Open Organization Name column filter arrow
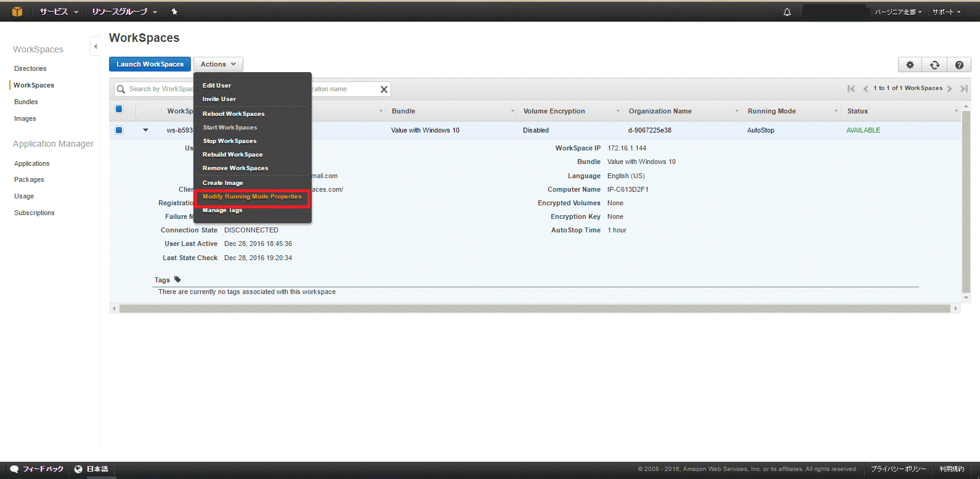This screenshot has height=479, width=980. [x=737, y=111]
